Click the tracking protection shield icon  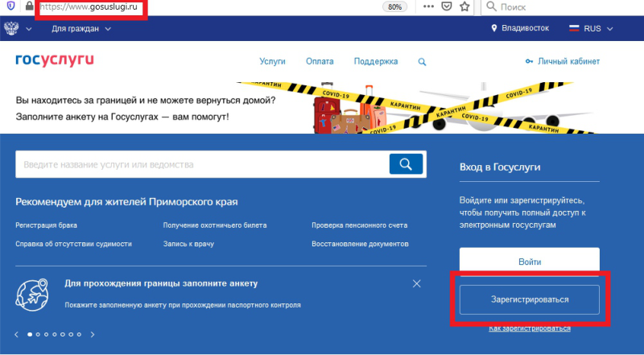[7, 7]
